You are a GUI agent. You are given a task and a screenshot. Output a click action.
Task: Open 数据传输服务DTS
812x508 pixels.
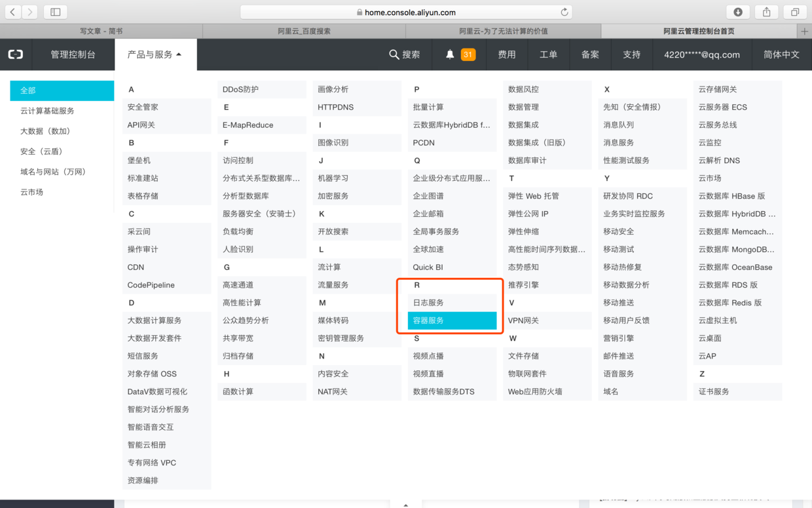tap(452, 391)
